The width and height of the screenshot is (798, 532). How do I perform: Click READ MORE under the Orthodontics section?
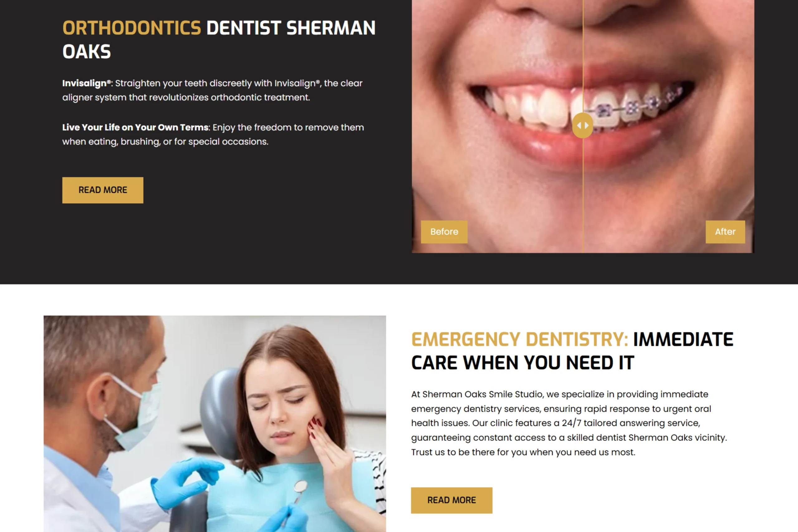(103, 190)
